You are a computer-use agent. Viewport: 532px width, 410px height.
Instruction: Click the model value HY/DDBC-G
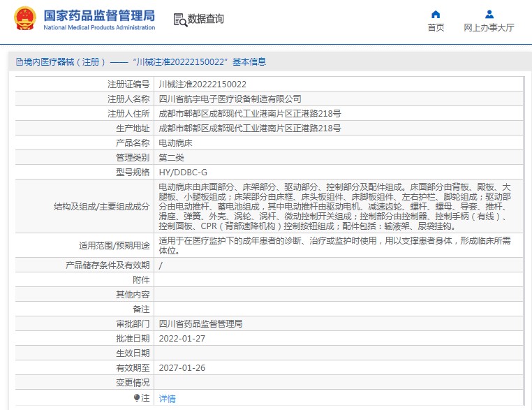click(183, 172)
